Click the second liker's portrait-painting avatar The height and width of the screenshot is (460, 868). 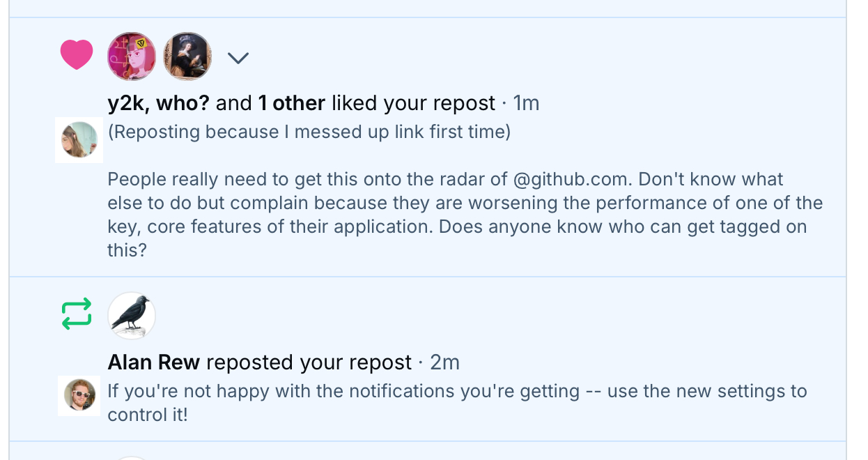click(187, 56)
